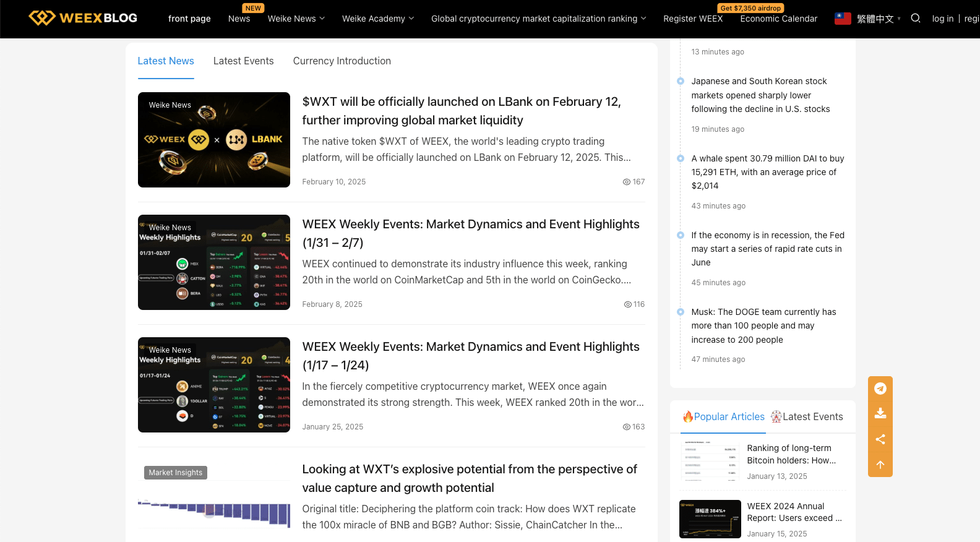The width and height of the screenshot is (980, 542).
Task: Click the 43 minutes ago timestamp
Action: pos(718,206)
